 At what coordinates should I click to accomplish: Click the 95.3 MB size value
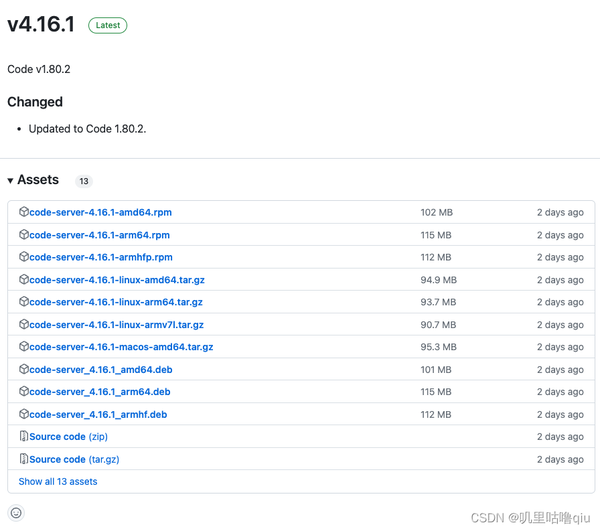point(439,347)
